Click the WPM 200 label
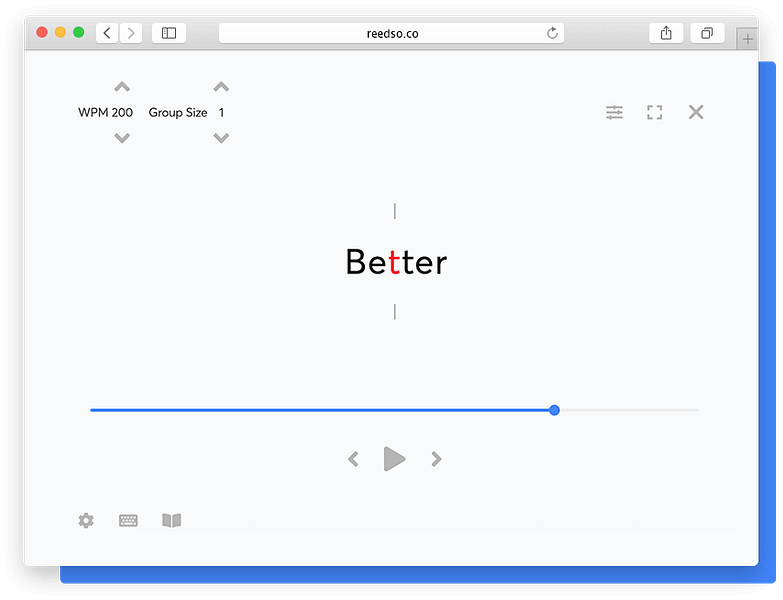783x600 pixels. click(105, 112)
